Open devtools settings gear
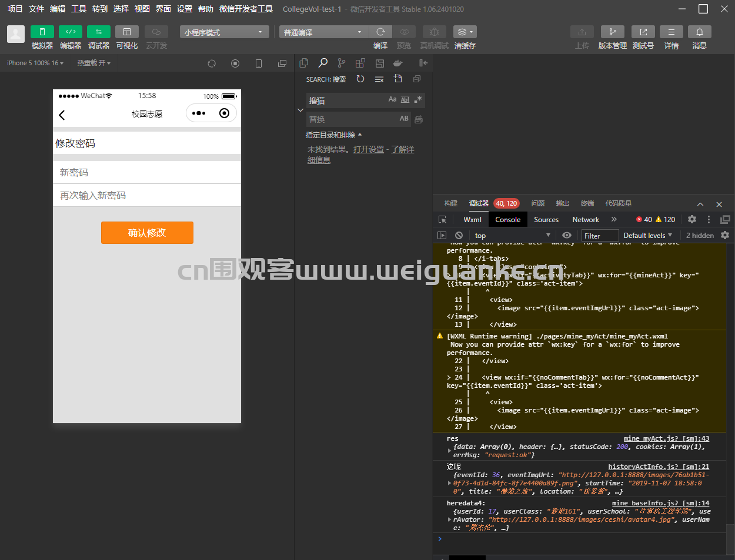This screenshot has height=560, width=735. [x=692, y=219]
